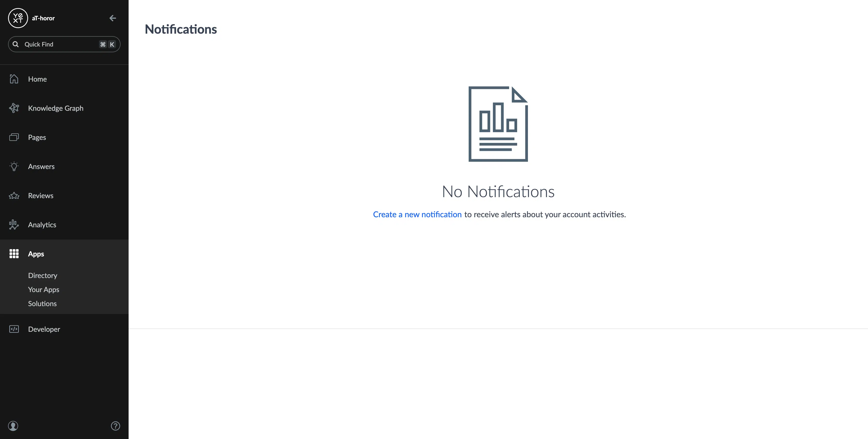This screenshot has height=439, width=868.
Task: Click the Reviews stars icon
Action: tap(14, 195)
